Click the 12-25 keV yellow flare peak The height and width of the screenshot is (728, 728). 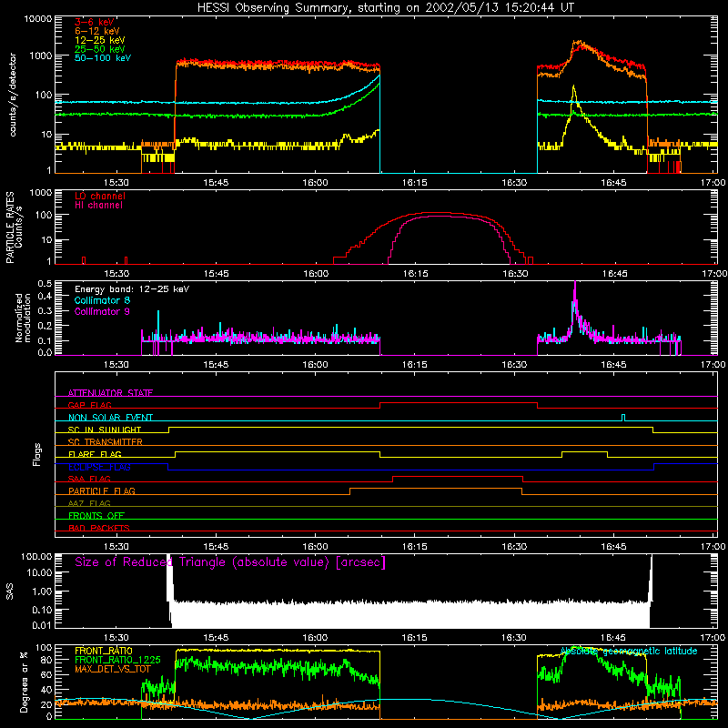tap(574, 86)
